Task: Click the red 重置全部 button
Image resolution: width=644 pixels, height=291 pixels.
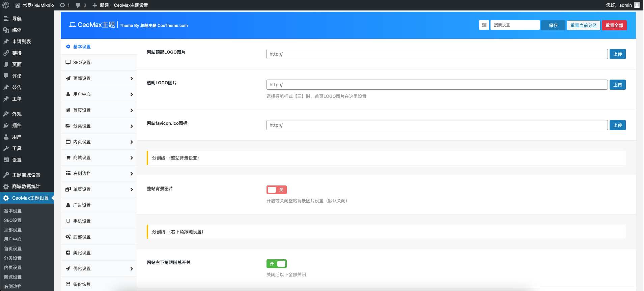Action: pyautogui.click(x=614, y=25)
